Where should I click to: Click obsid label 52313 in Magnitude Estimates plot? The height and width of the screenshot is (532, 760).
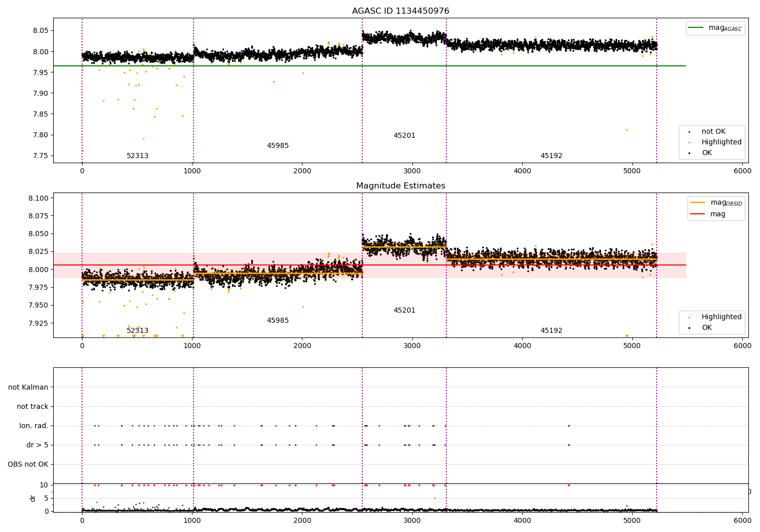click(137, 331)
